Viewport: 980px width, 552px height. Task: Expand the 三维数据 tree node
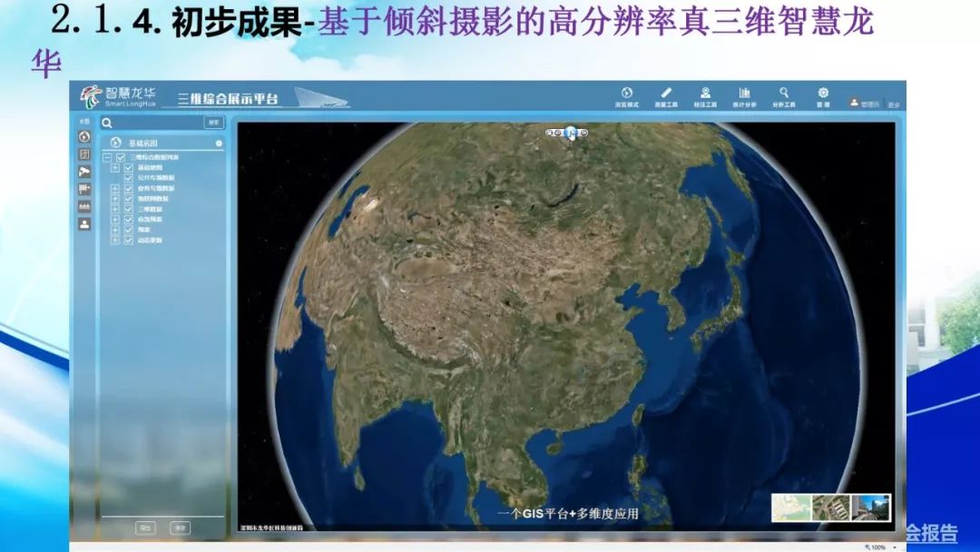(x=115, y=210)
